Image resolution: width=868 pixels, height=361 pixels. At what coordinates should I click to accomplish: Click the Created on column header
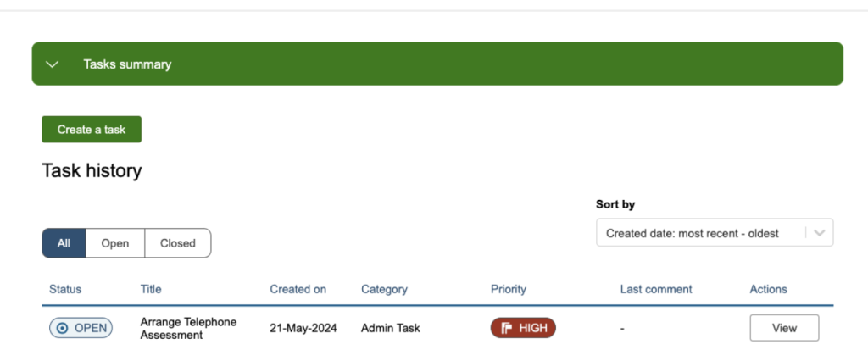pos(298,289)
